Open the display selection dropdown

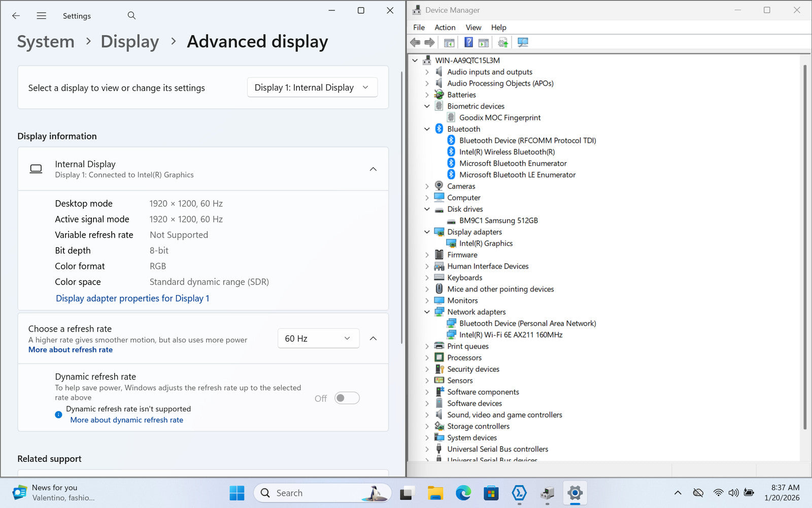click(312, 87)
